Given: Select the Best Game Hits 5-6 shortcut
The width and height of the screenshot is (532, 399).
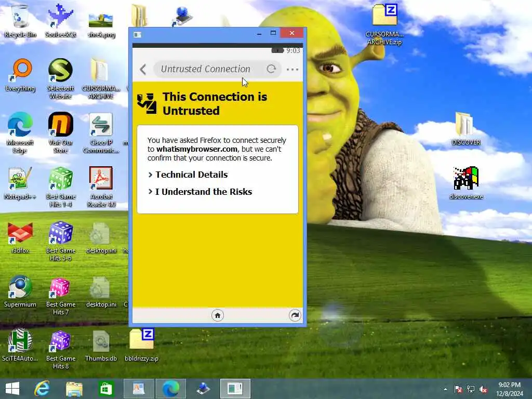Looking at the screenshot, I should 60,241.
